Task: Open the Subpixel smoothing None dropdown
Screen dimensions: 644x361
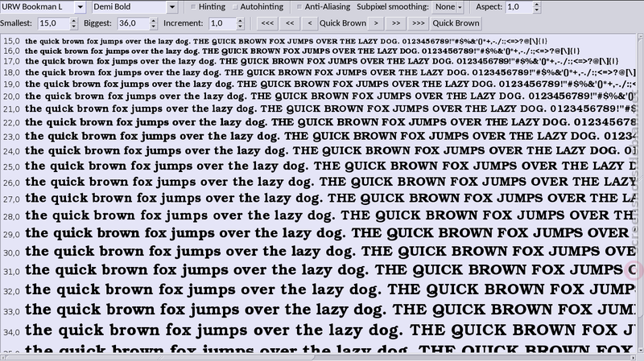Action: coord(448,6)
